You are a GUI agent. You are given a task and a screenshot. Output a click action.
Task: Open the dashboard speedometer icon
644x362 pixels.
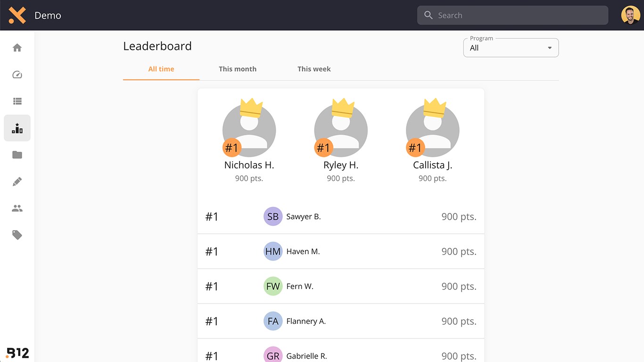pyautogui.click(x=17, y=74)
